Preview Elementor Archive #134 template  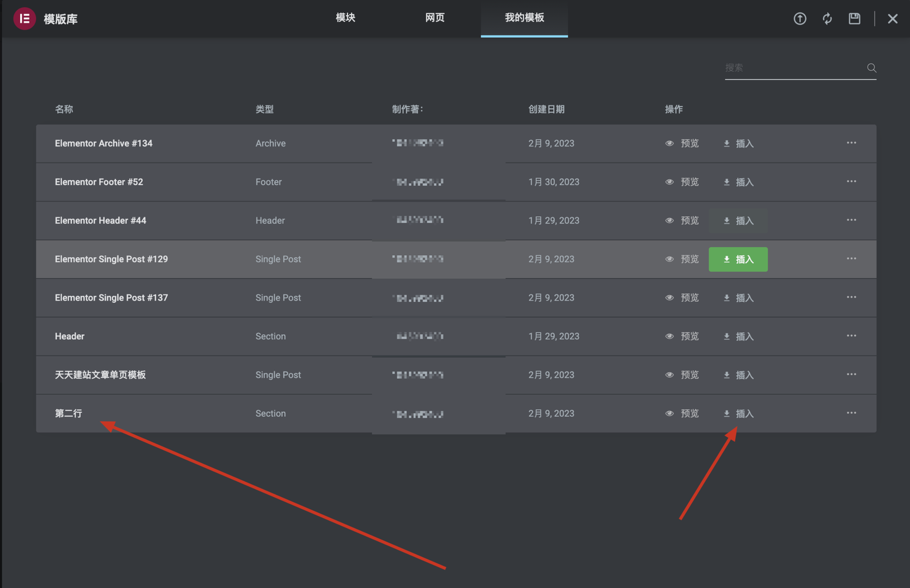[x=682, y=143]
